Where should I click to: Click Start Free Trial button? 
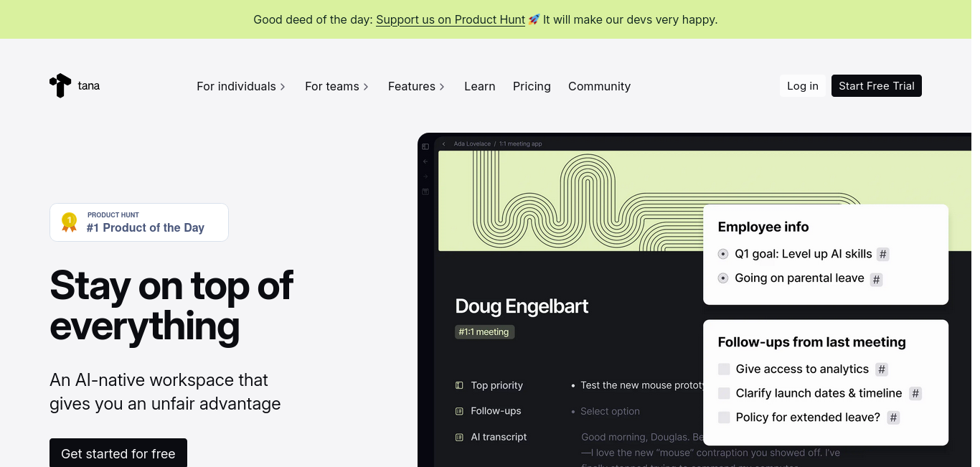(x=877, y=86)
